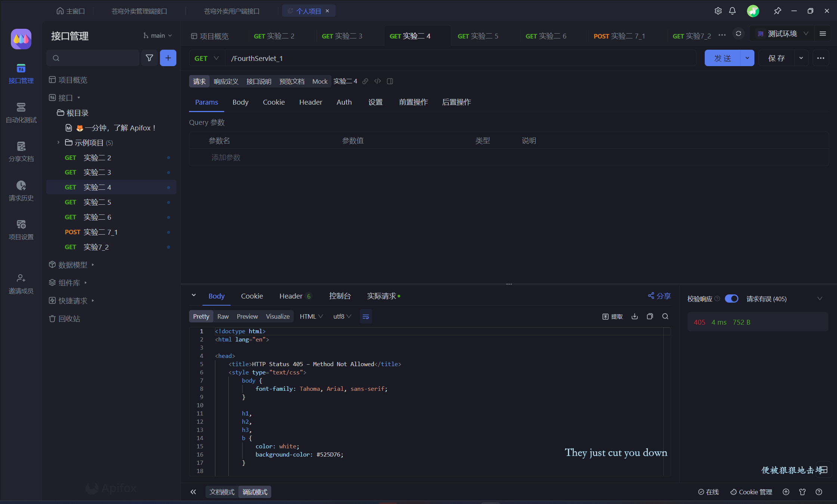Open the 项目设置 sidebar section

click(21, 230)
